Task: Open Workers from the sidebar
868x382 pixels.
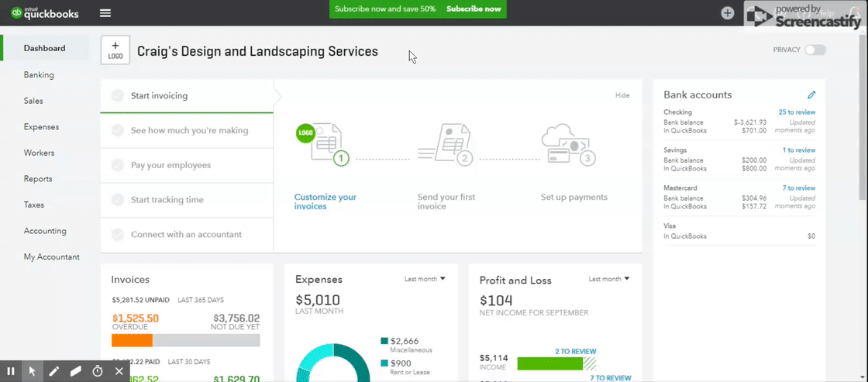Action: pos(39,153)
